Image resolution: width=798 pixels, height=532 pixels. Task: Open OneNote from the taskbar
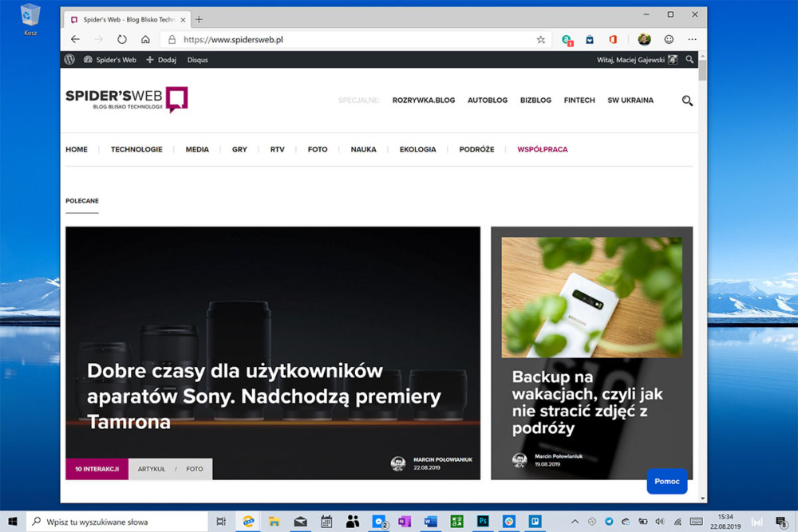pyautogui.click(x=405, y=522)
